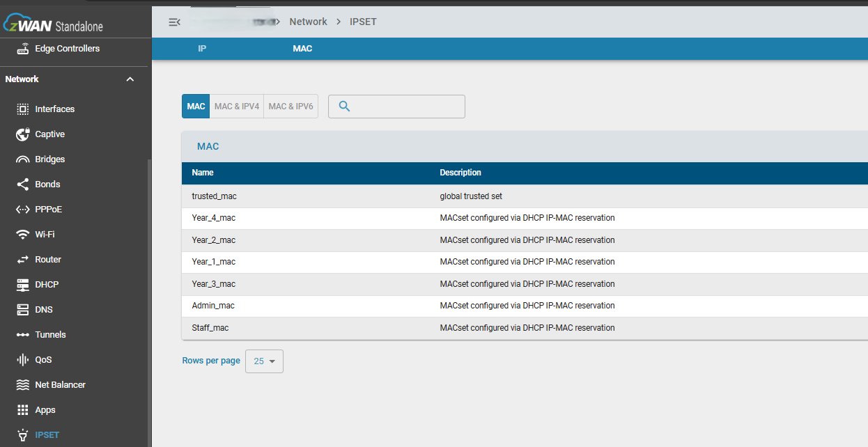Open the PPPoE settings

click(x=49, y=210)
